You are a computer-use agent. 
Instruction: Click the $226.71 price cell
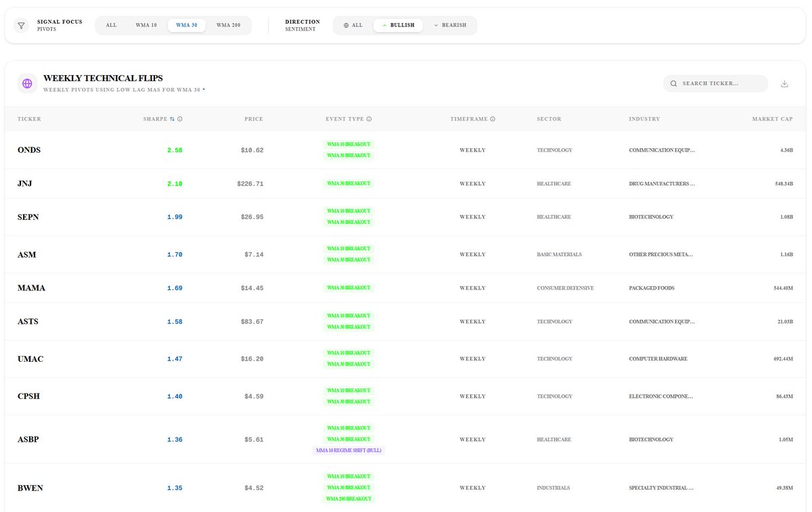click(x=250, y=184)
